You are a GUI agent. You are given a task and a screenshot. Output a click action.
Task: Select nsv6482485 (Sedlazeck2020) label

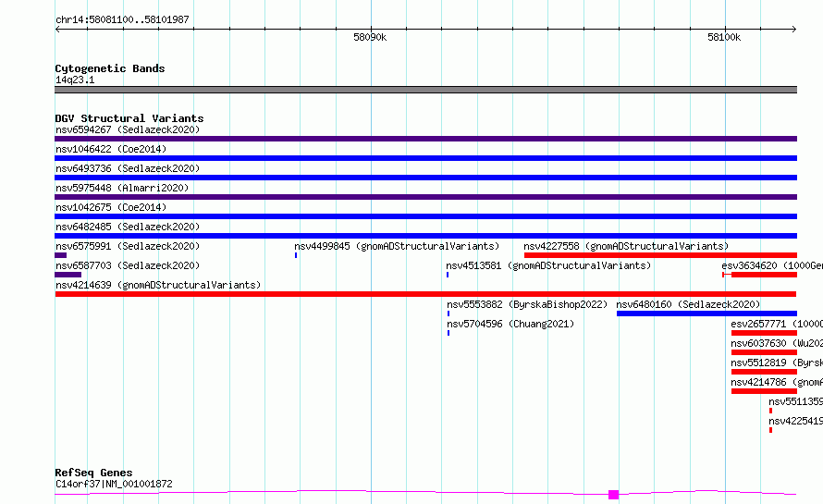tap(128, 227)
